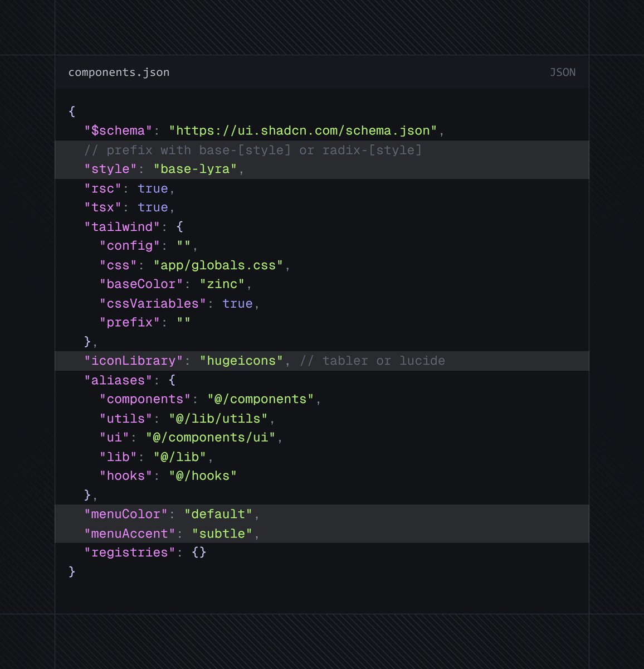The image size is (644, 669).
Task: Select the "@/lib/utils" value
Action: 218,419
